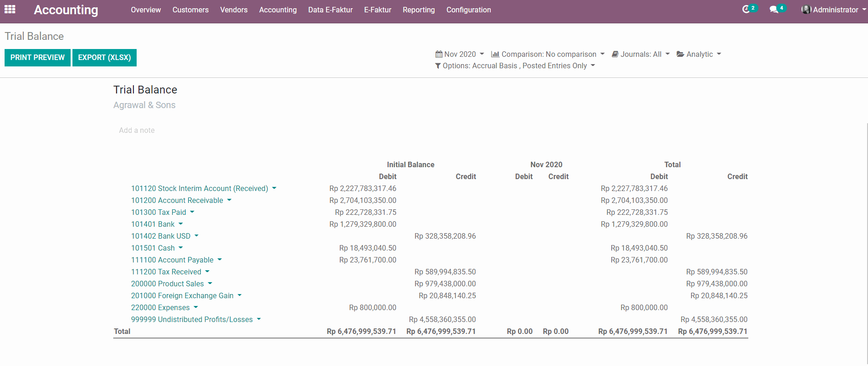The image size is (868, 366).
Task: Open 999999 Undistributed Profits/Losses account
Action: pyautogui.click(x=192, y=319)
